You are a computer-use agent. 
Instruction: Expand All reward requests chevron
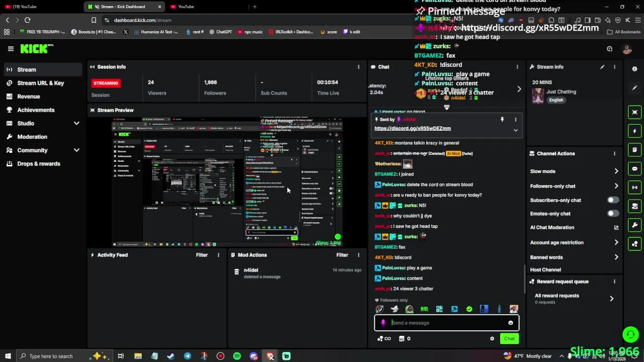click(612, 299)
